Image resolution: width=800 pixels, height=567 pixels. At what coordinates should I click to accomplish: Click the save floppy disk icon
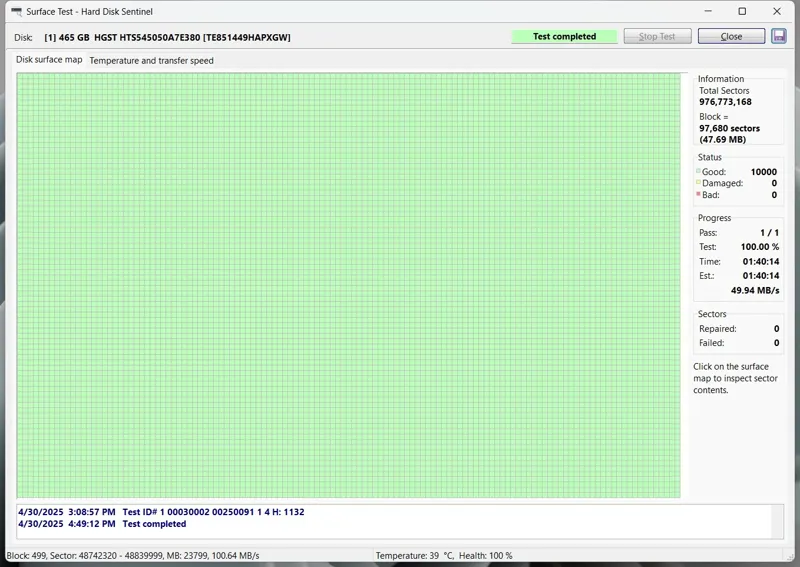780,36
